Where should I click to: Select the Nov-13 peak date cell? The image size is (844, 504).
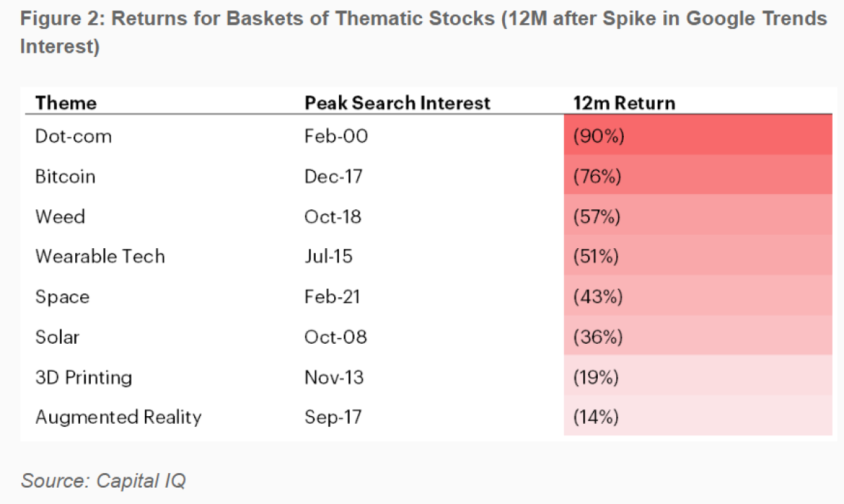click(334, 377)
